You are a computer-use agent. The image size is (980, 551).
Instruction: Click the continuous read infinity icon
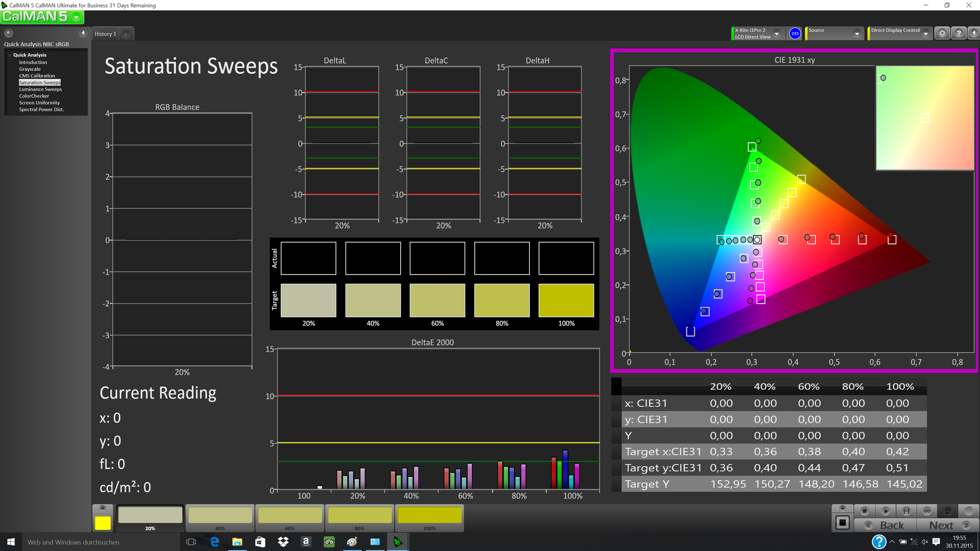pyautogui.click(x=927, y=511)
